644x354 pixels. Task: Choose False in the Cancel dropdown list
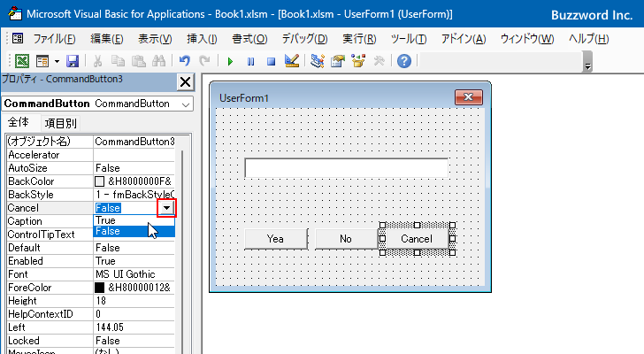click(x=134, y=231)
